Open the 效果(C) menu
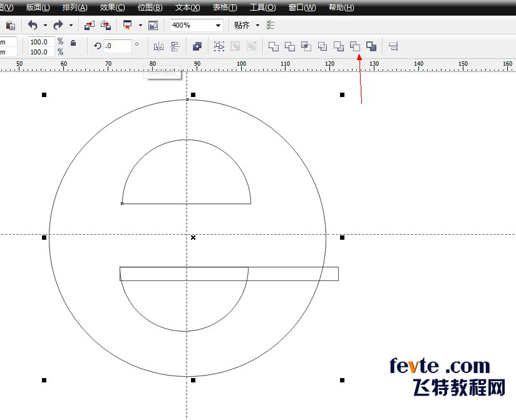Screen dimensions: 516x420 [x=112, y=8]
